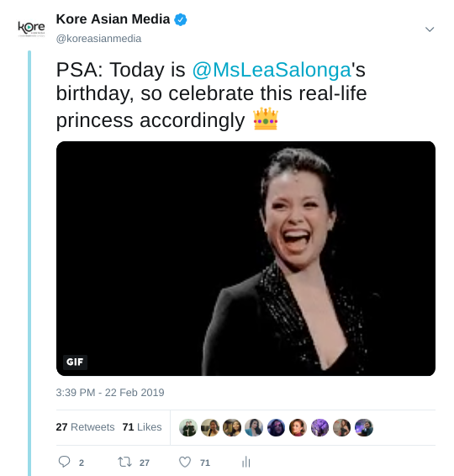Retweet using the retweet arrows icon
454x476 pixels.
124,462
